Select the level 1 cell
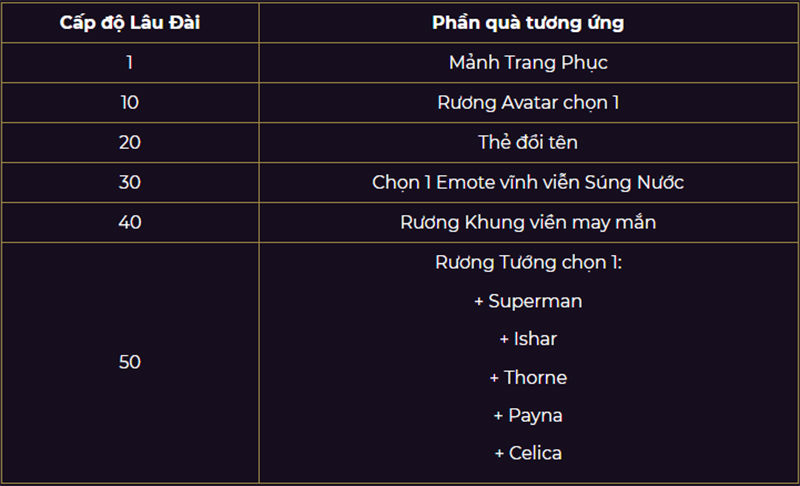 (x=130, y=63)
